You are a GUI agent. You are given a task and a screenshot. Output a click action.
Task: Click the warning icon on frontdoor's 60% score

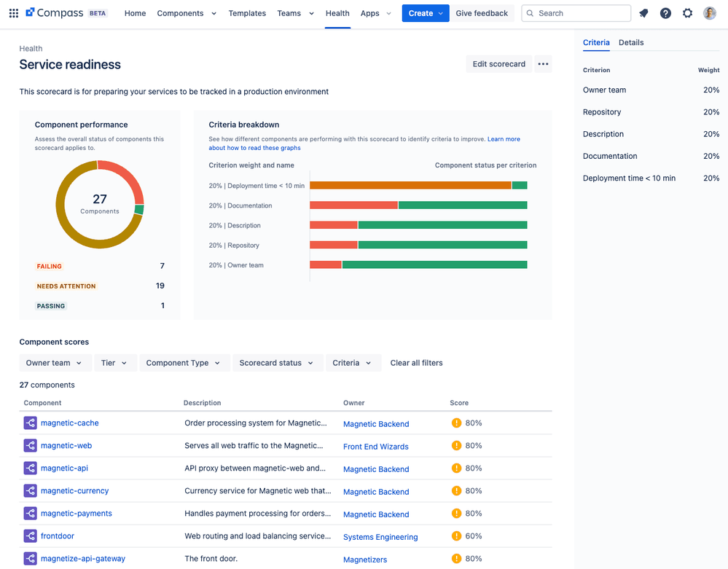(456, 535)
